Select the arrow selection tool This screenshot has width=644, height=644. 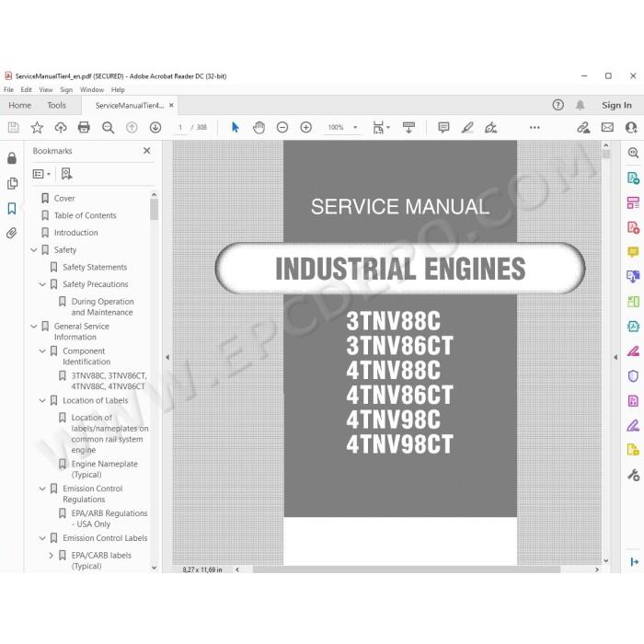(236, 128)
